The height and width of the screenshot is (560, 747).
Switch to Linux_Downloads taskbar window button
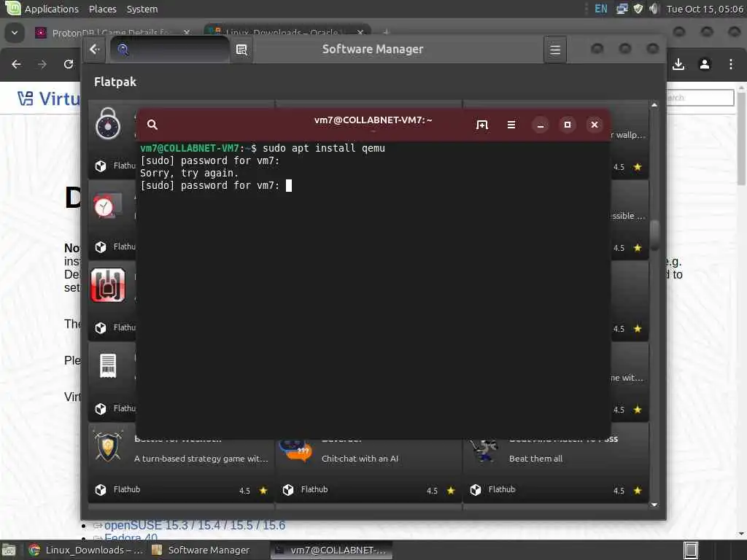(x=86, y=550)
